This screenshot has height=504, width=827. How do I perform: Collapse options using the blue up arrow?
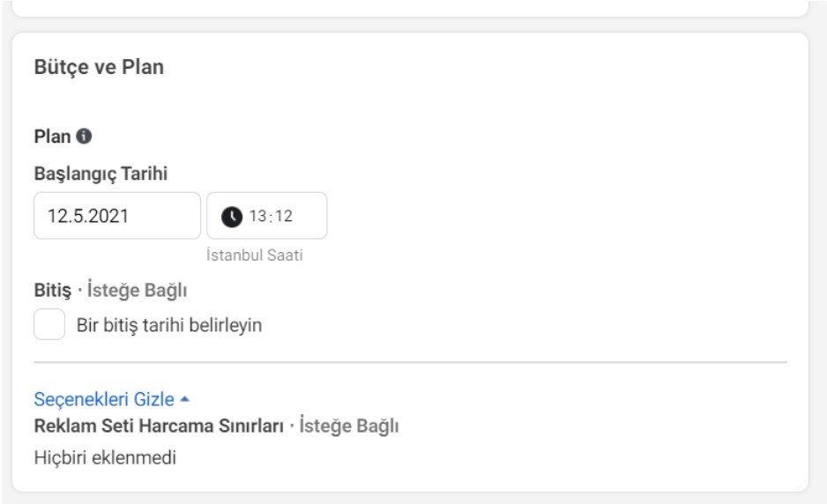pyautogui.click(x=184, y=400)
